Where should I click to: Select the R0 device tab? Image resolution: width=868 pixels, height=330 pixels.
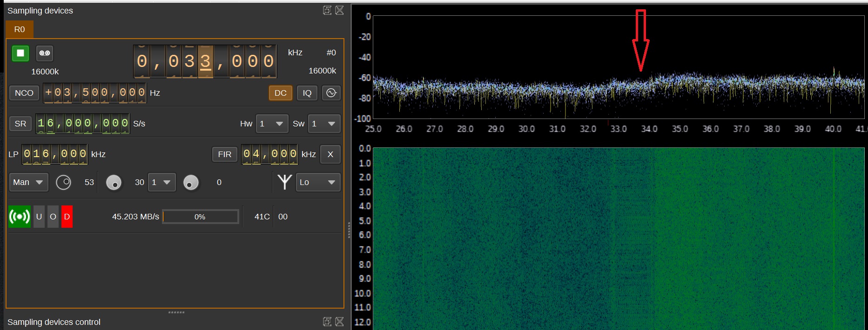[20, 29]
